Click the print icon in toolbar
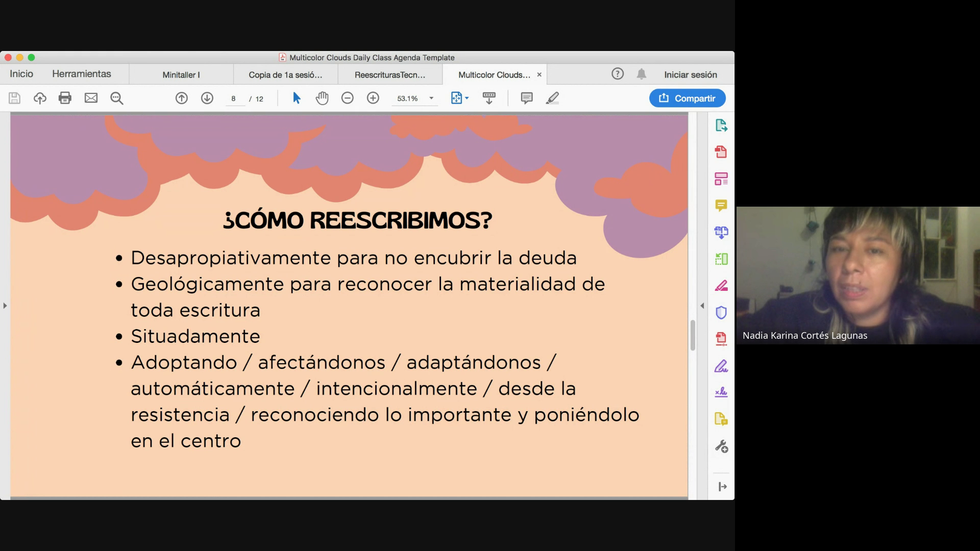980x551 pixels. point(65,98)
